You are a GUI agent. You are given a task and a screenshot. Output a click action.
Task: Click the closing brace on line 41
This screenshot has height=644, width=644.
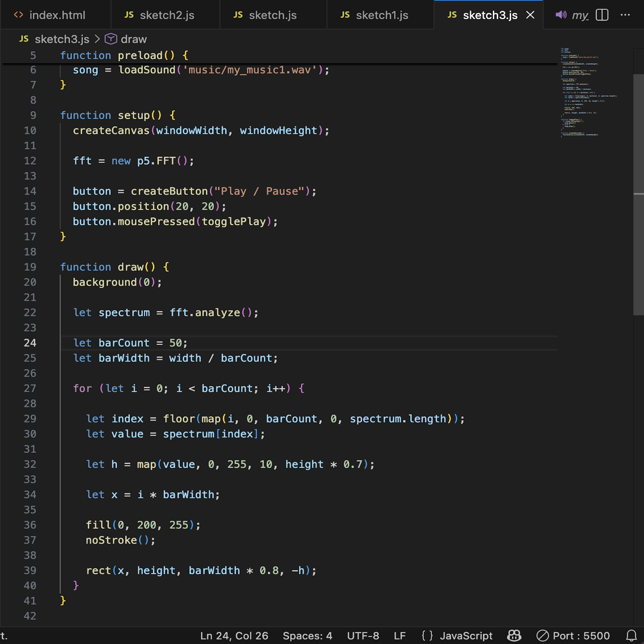click(x=63, y=601)
